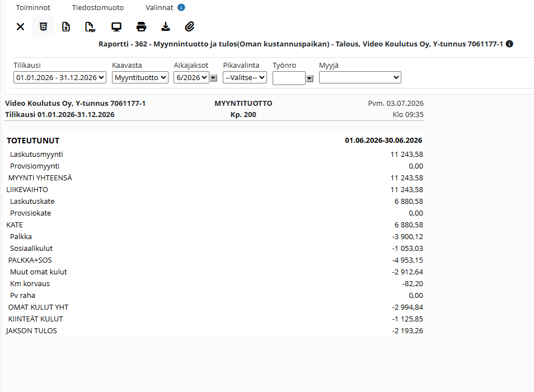Click small arrow button beside Työnro field
This screenshot has height=392, width=534.
[x=310, y=78]
